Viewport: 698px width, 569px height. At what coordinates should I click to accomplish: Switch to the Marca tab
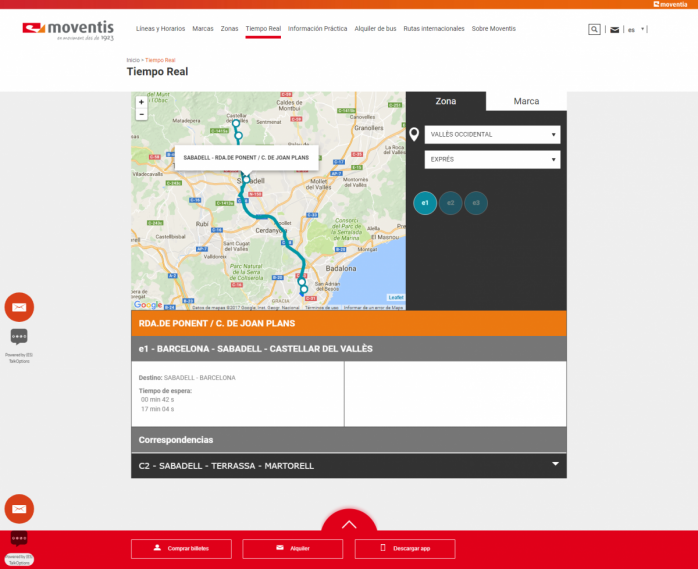[x=526, y=101]
